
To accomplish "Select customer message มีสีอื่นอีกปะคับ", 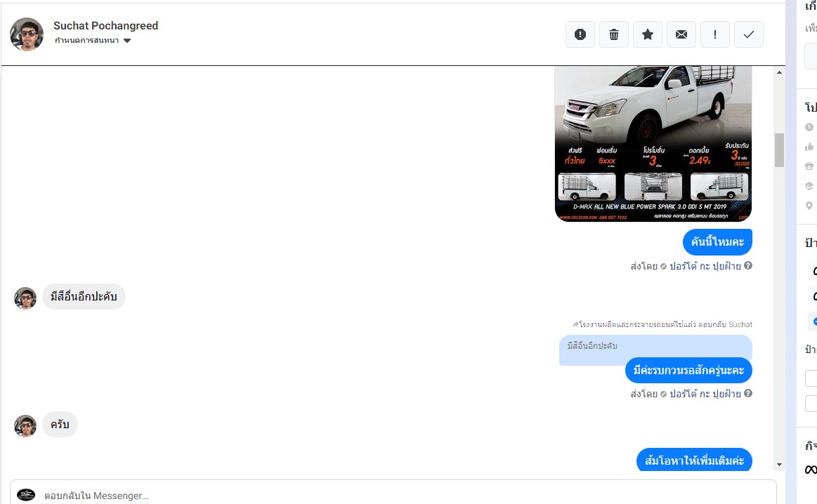I will (x=84, y=297).
